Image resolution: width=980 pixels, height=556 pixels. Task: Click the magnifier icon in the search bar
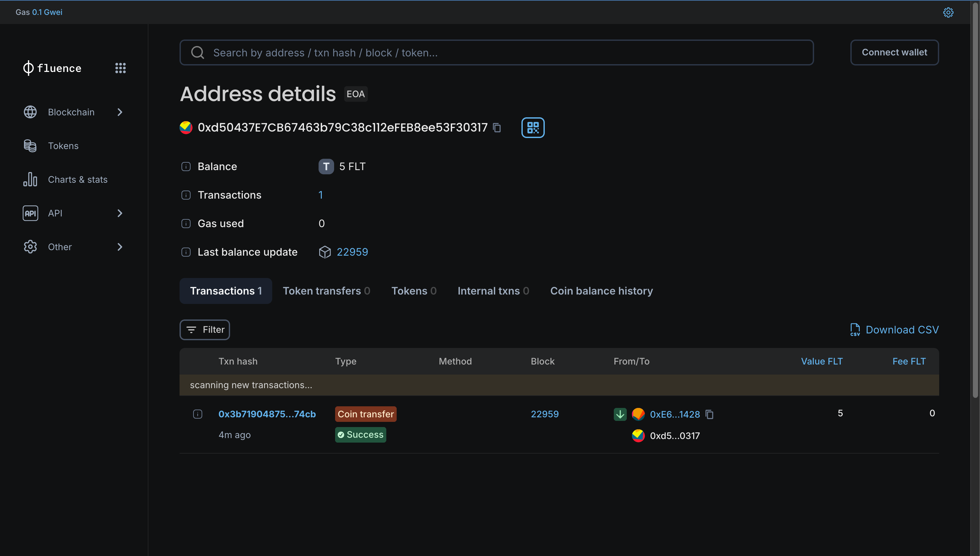point(197,52)
